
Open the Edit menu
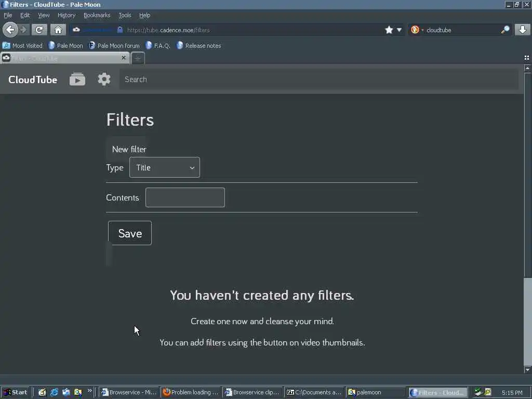pyautogui.click(x=25, y=15)
